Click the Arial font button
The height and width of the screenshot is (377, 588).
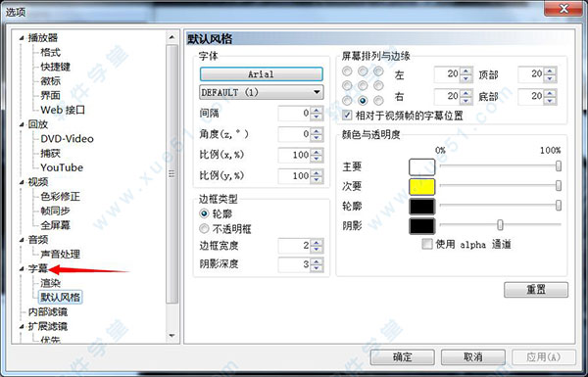[x=262, y=74]
